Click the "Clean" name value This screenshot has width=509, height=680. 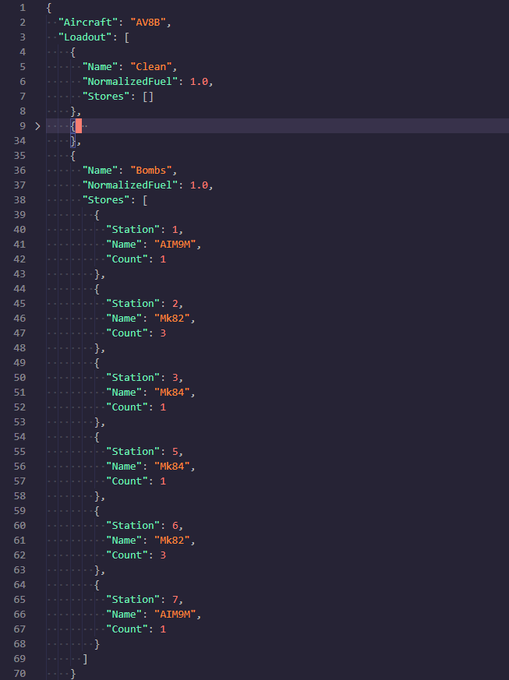pyautogui.click(x=151, y=67)
